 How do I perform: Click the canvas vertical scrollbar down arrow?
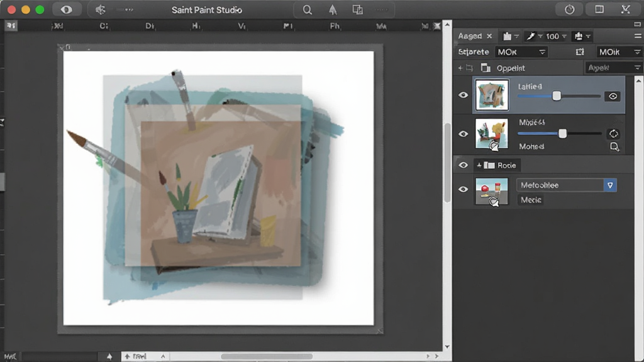pyautogui.click(x=447, y=347)
